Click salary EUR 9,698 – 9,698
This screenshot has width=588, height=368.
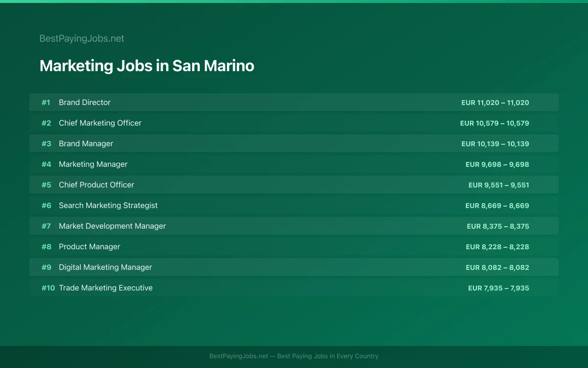coord(497,164)
